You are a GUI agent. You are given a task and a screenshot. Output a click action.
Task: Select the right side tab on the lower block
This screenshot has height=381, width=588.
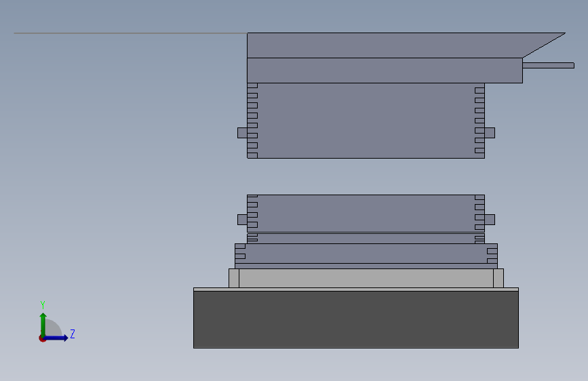[x=490, y=220]
